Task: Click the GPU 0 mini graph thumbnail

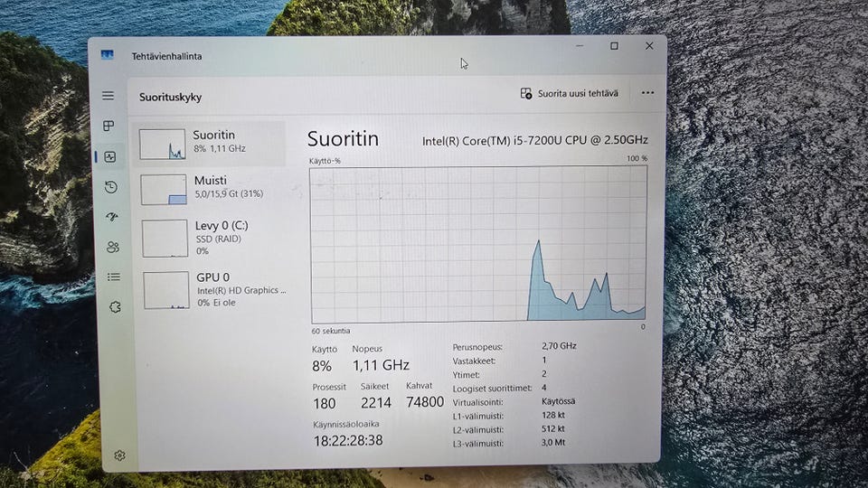Action: click(x=166, y=290)
